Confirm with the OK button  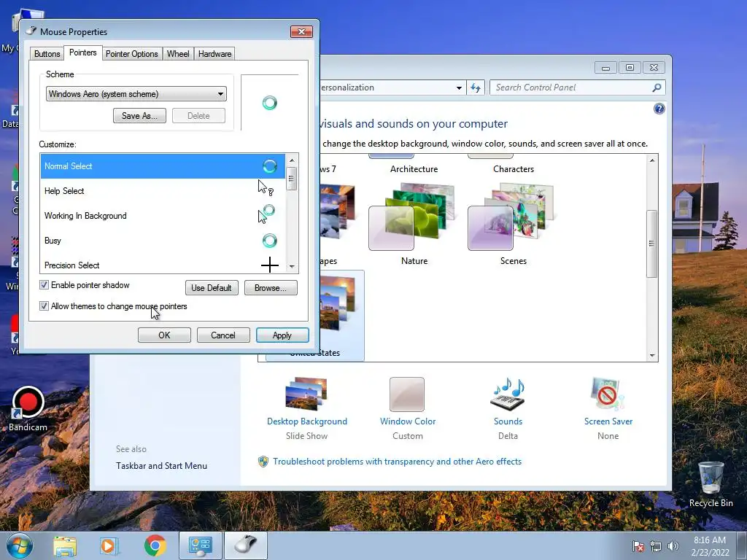pyautogui.click(x=164, y=335)
